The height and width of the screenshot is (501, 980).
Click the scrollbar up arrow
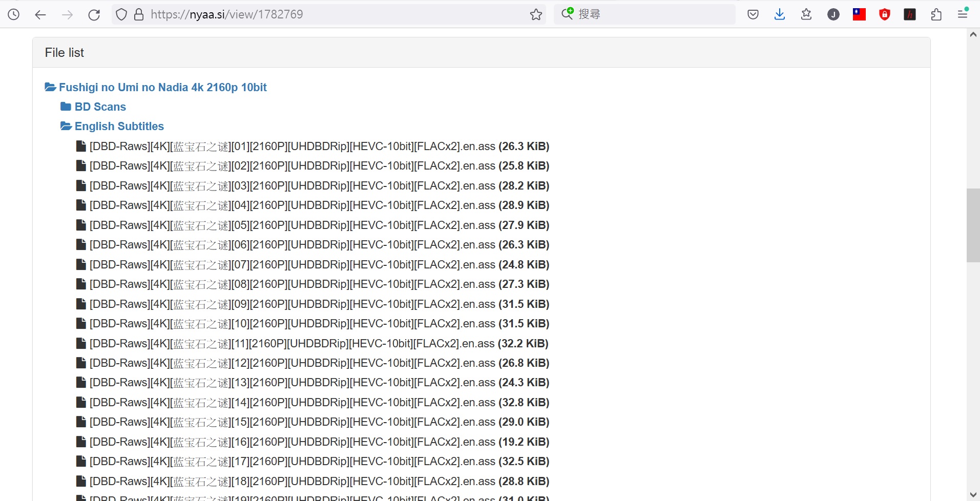(x=973, y=34)
